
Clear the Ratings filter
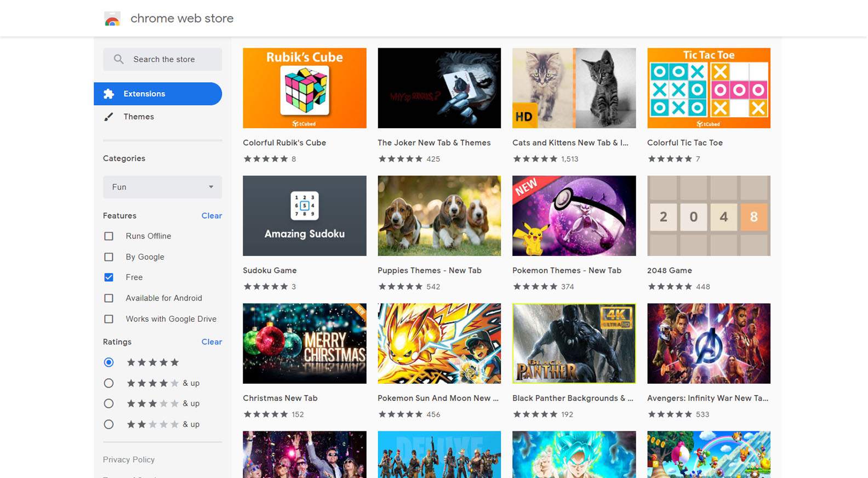[x=212, y=342]
